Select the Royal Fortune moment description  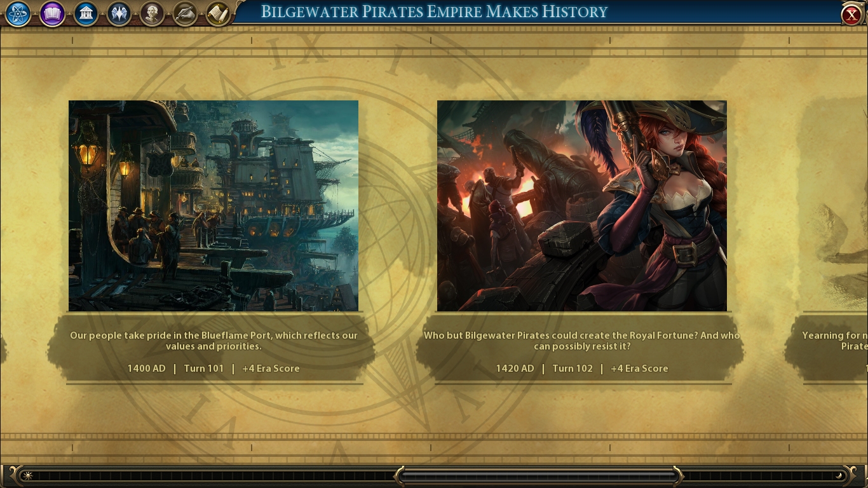tap(582, 341)
